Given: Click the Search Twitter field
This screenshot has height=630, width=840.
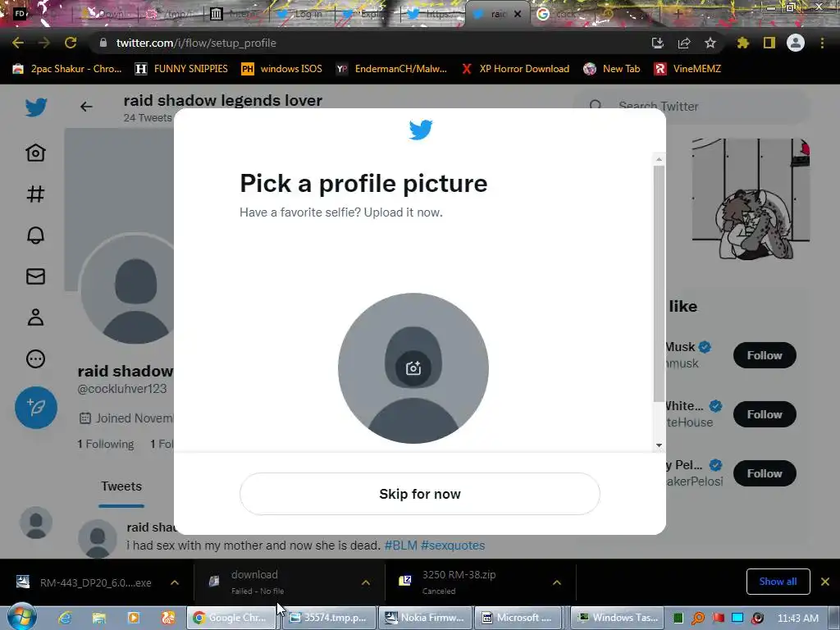Looking at the screenshot, I should (691, 106).
